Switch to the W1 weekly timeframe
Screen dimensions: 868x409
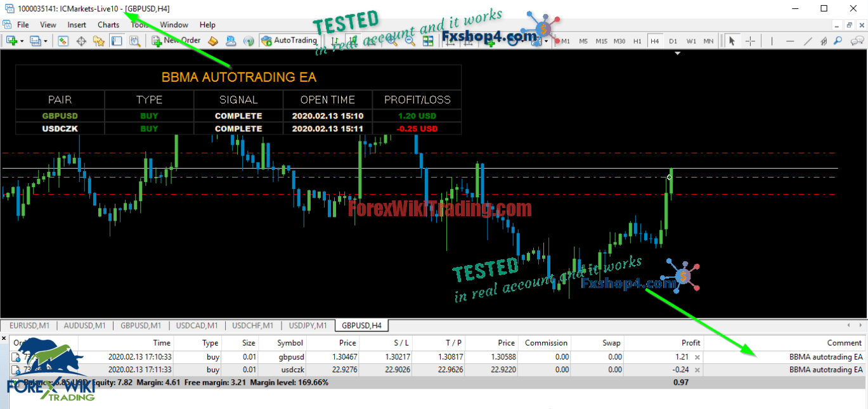pos(691,41)
